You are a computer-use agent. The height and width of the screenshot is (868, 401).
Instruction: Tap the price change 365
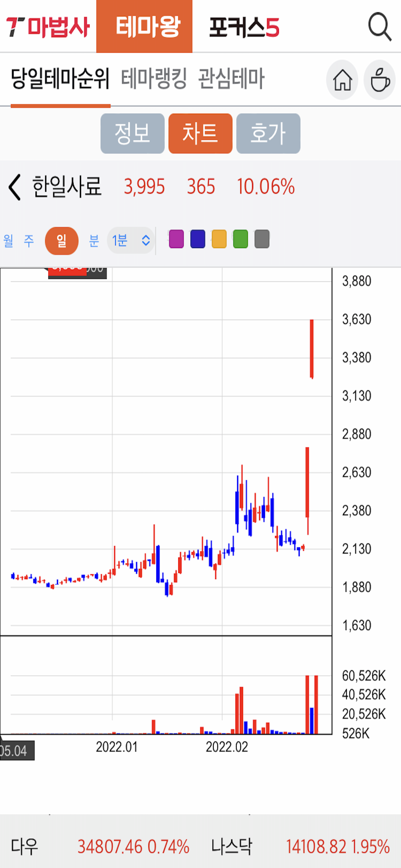(x=201, y=187)
